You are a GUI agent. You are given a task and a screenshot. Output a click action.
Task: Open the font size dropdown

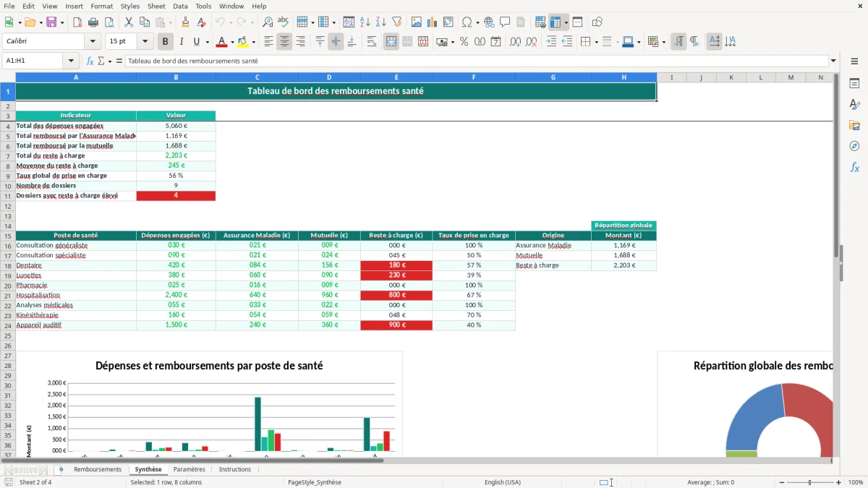145,42
